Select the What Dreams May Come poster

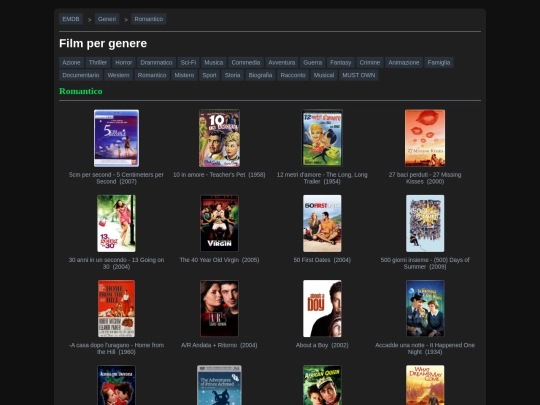pos(425,385)
